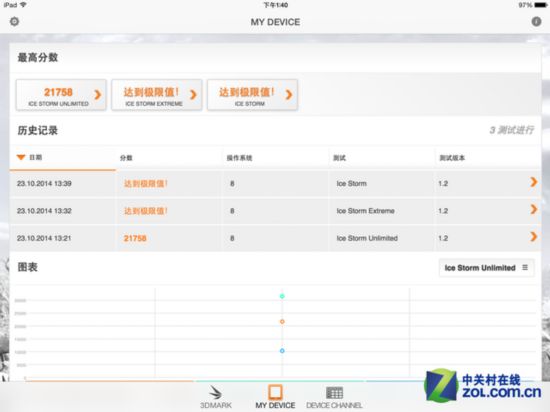
Task: Open the Ice Storm Unlimited 21758 score card
Action: pos(61,95)
